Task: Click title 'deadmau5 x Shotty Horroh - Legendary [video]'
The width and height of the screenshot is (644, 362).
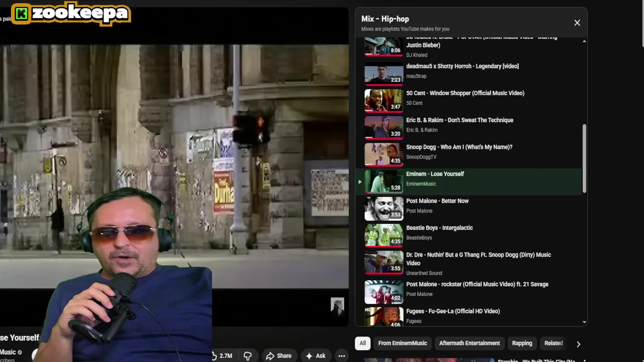Action: [462, 66]
